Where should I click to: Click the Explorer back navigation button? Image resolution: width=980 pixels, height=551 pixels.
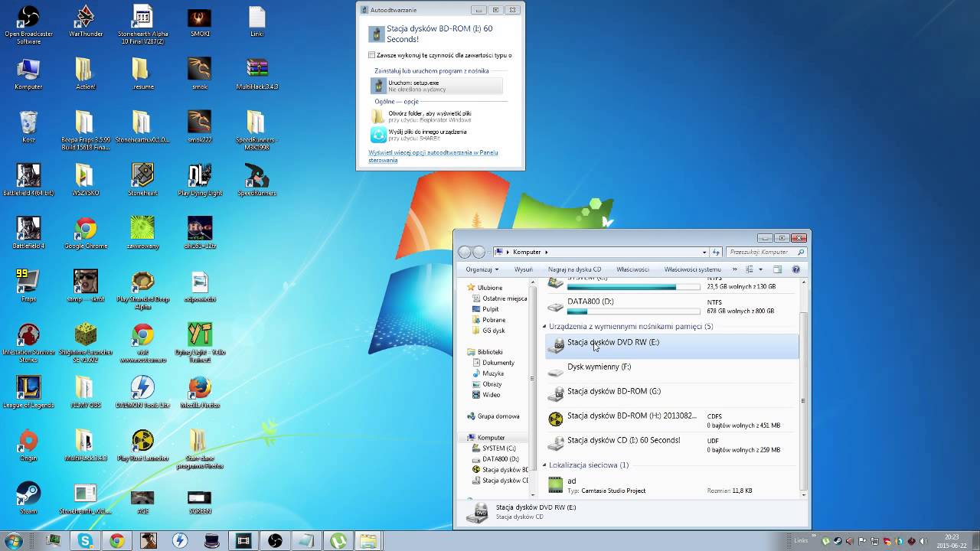pyautogui.click(x=465, y=252)
